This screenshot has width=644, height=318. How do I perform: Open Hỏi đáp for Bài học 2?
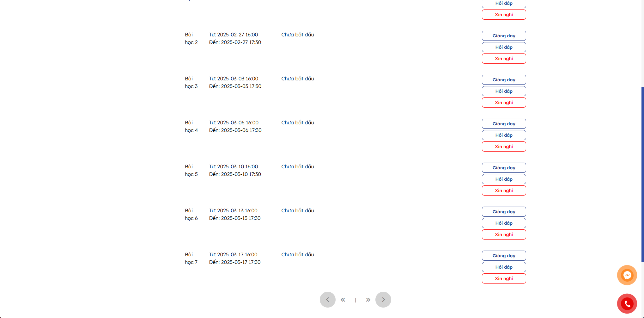(504, 47)
